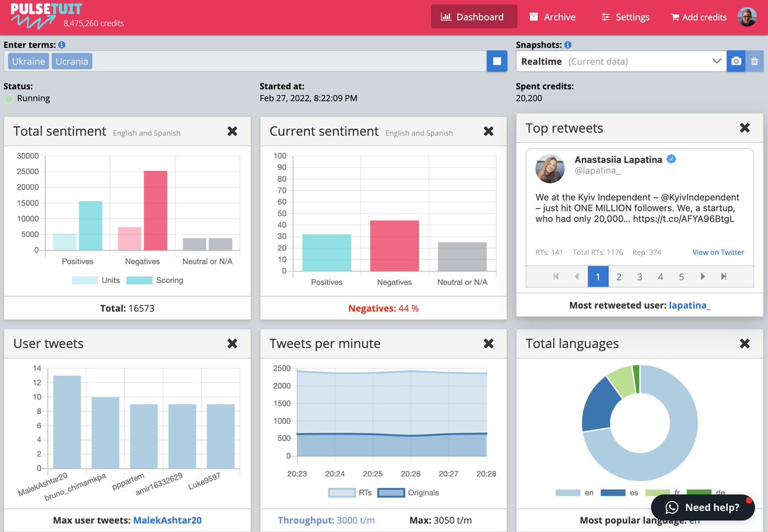The width and height of the screenshot is (768, 532).
Task: Click the Ukraine search term tag
Action: click(x=28, y=61)
